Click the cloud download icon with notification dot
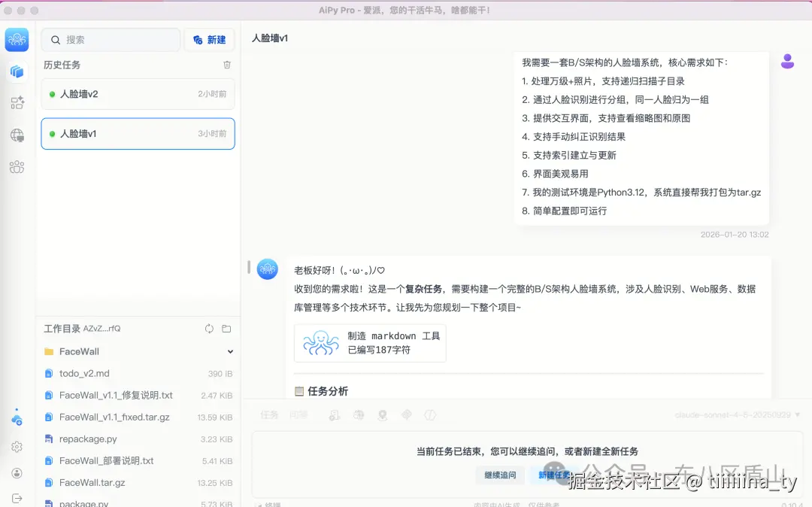Image resolution: width=812 pixels, height=507 pixels. click(17, 420)
